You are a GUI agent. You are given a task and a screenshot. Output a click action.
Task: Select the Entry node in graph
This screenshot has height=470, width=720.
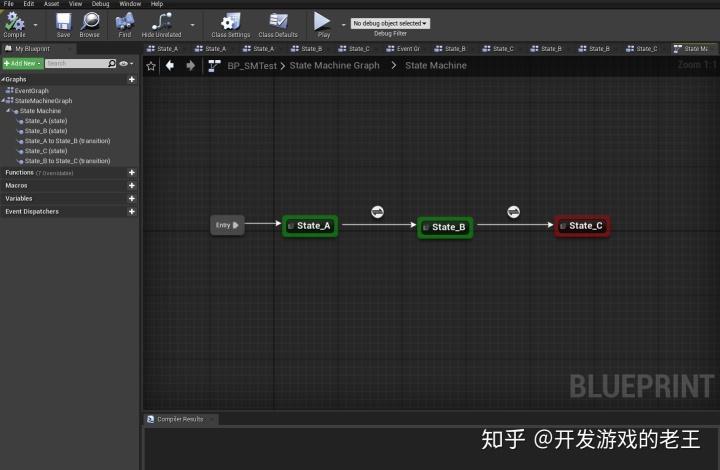coord(227,225)
